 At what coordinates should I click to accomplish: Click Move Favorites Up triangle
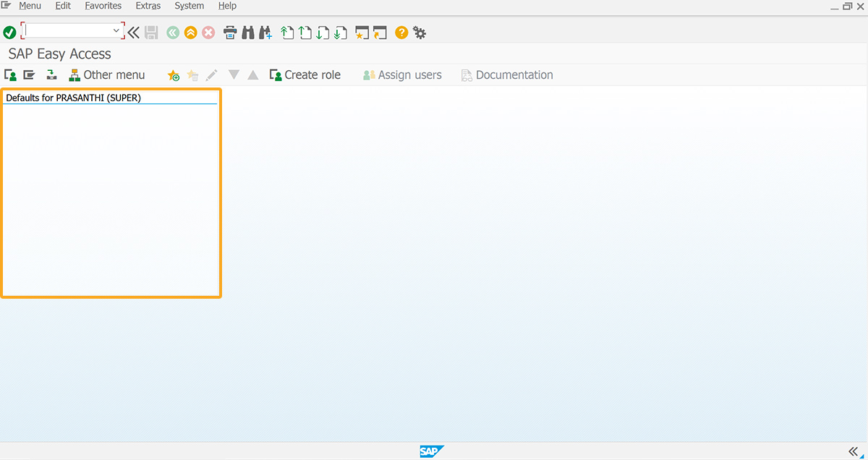[252, 74]
